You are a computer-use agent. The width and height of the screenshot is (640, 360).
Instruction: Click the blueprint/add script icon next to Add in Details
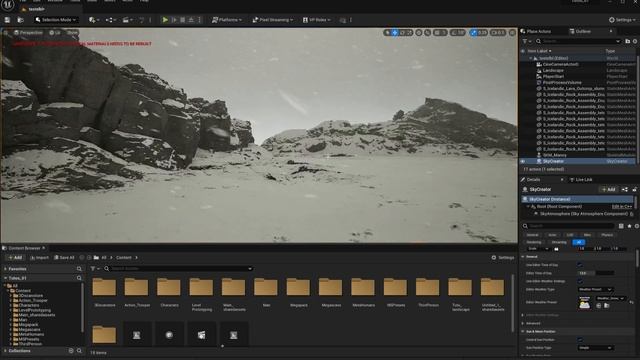624,189
